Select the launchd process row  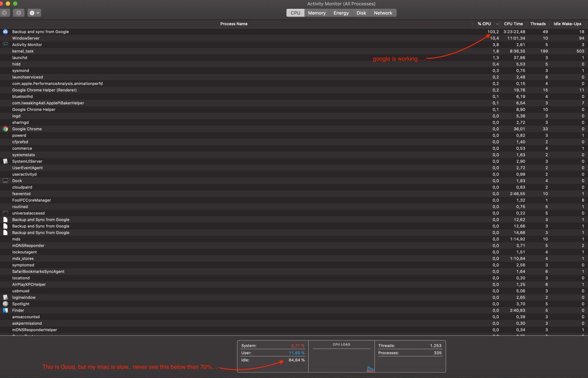pos(294,58)
